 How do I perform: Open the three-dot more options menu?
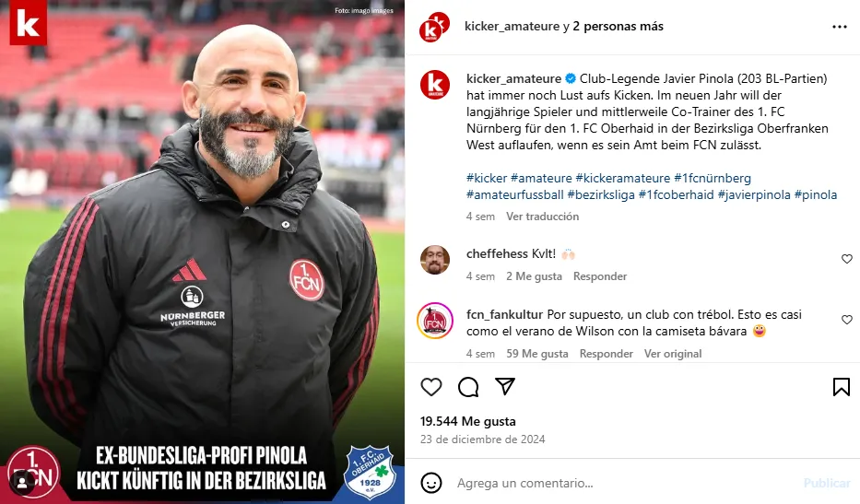pos(839,27)
